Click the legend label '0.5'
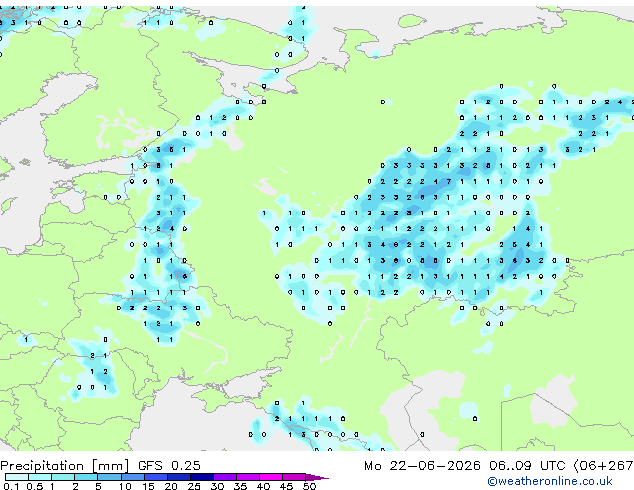634x490 pixels. 35,486
